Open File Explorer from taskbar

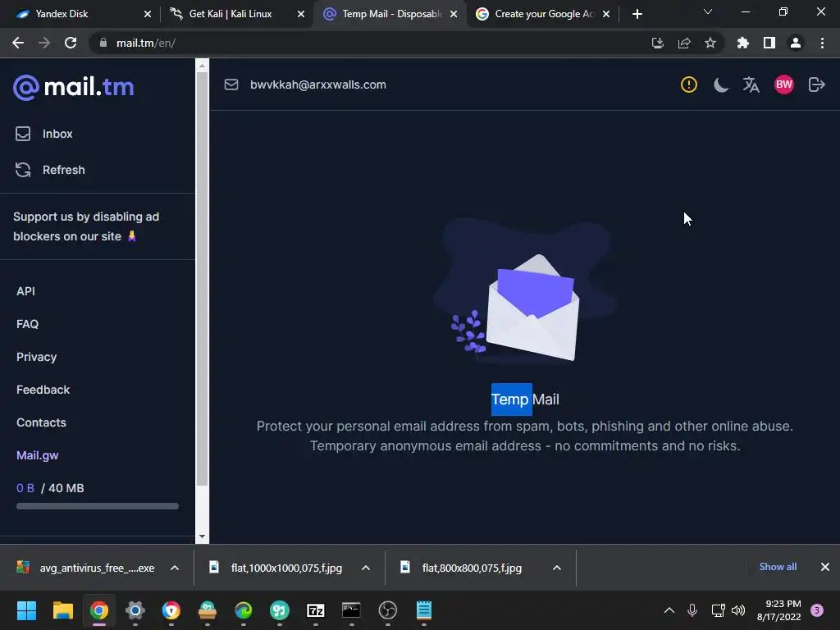point(62,610)
